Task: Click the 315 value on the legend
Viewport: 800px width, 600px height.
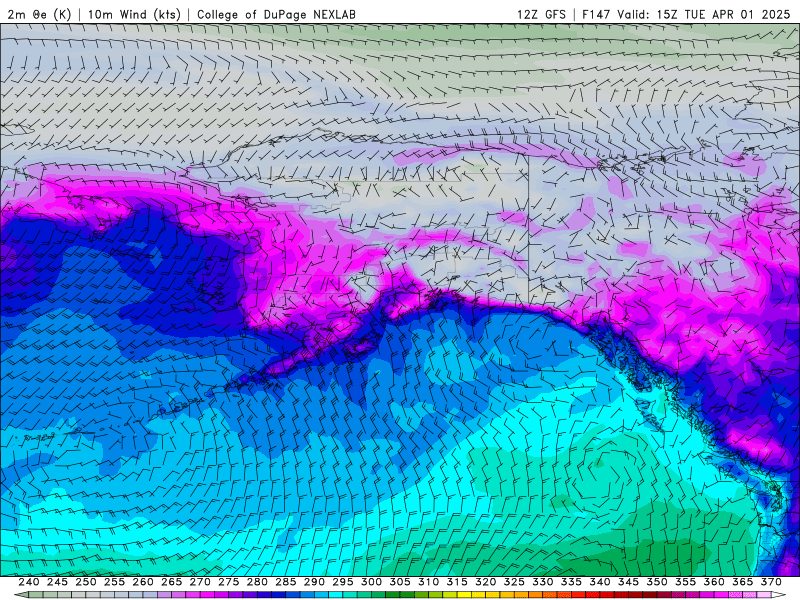Action: coord(457,582)
